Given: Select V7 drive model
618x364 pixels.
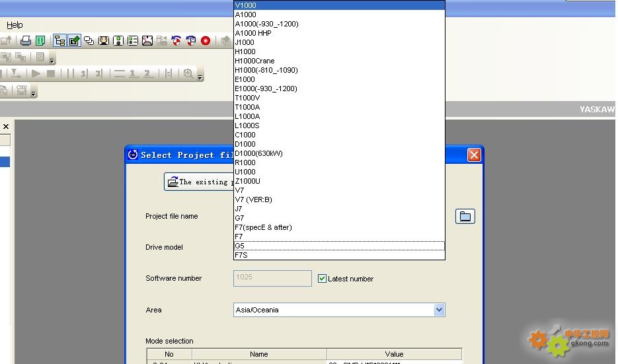Looking at the screenshot, I should click(x=339, y=190).
